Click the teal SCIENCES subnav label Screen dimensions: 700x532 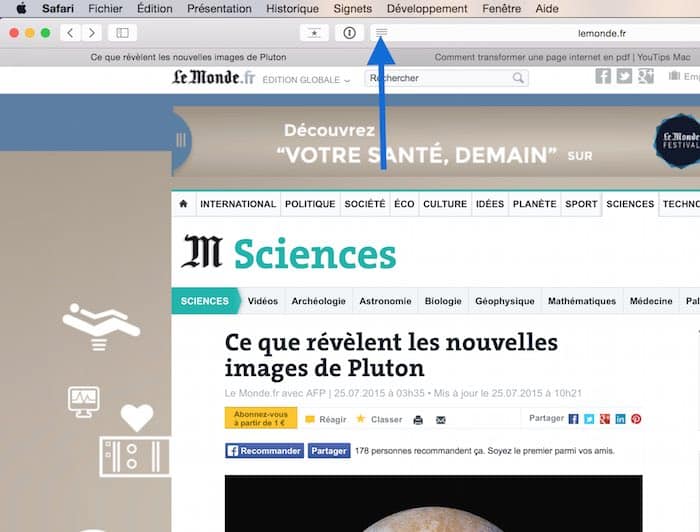[205, 301]
